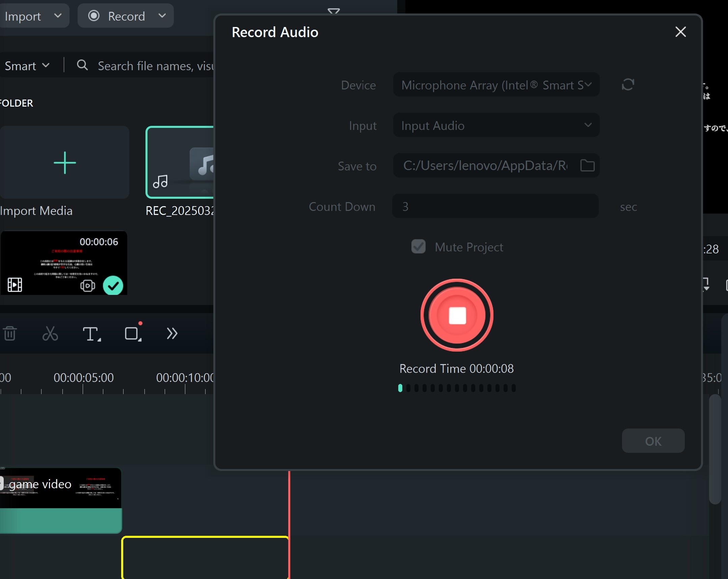Screen dimensions: 728x579
Task: Open the Smart sort dropdown
Action: [x=27, y=66]
